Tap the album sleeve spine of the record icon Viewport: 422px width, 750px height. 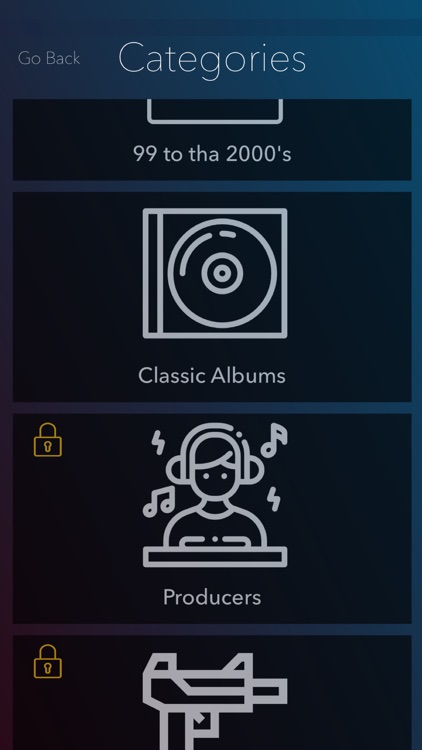[x=153, y=273]
